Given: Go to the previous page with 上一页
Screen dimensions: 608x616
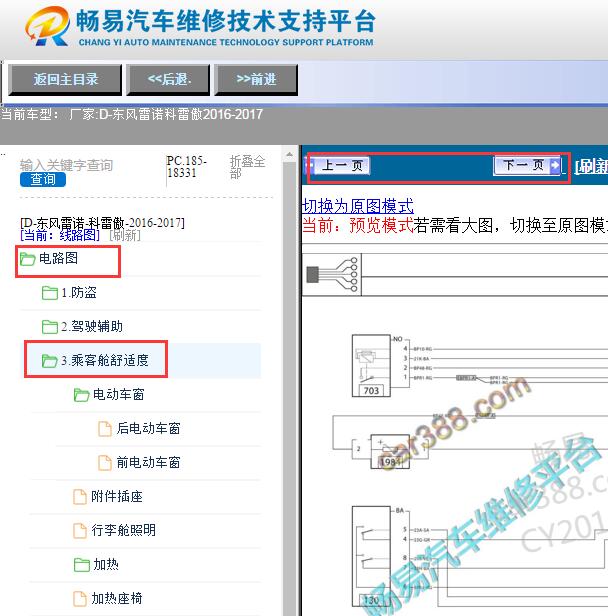Looking at the screenshot, I should 339,166.
